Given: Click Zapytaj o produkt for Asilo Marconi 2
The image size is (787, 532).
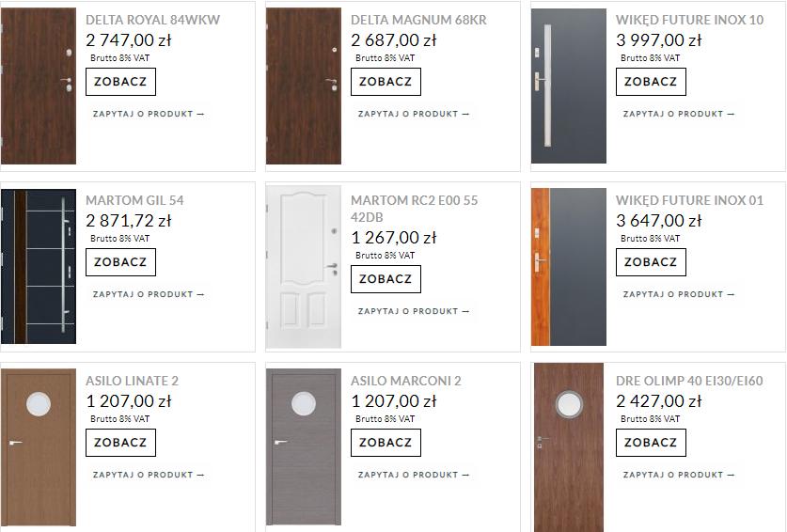Looking at the screenshot, I should click(x=414, y=475).
